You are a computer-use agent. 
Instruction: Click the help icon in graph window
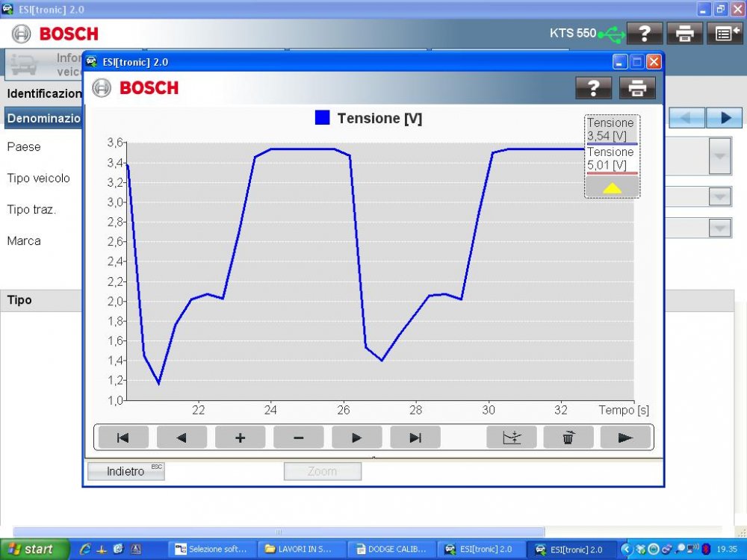pyautogui.click(x=593, y=88)
